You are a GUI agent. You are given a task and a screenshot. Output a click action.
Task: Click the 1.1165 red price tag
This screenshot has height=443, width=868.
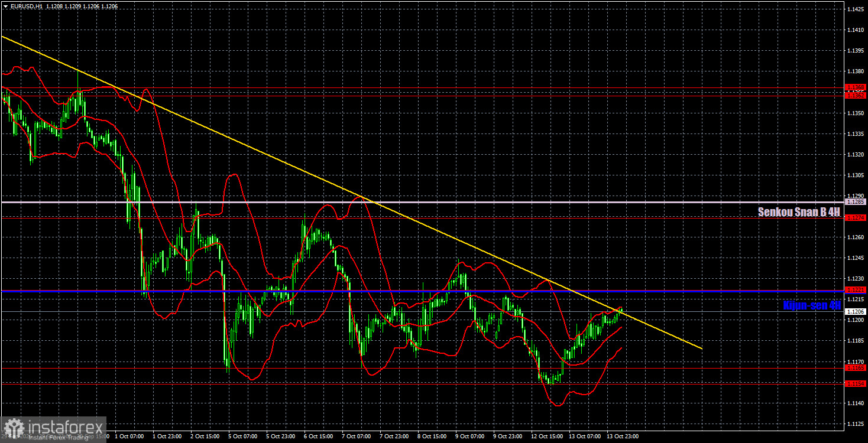[x=856, y=368]
